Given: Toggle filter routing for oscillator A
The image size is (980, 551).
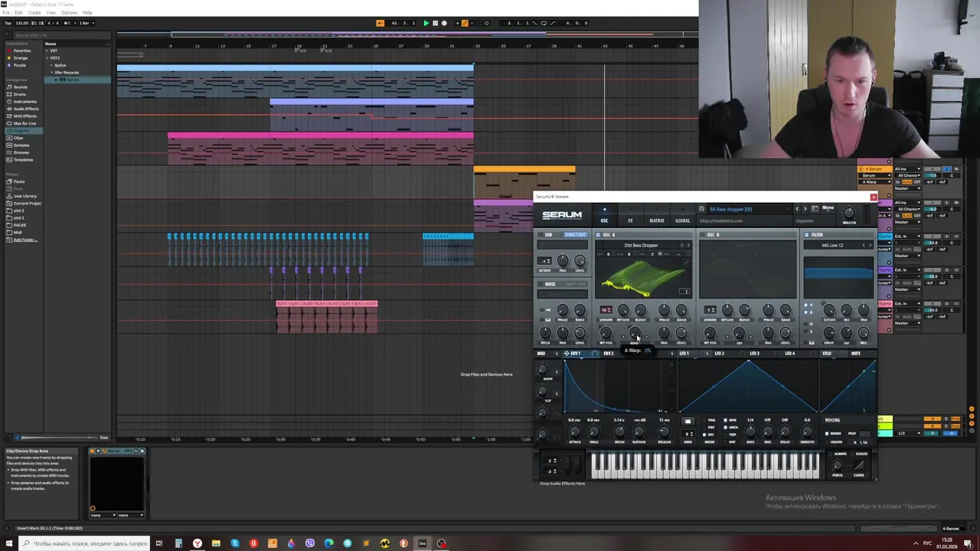Looking at the screenshot, I should click(x=806, y=305).
